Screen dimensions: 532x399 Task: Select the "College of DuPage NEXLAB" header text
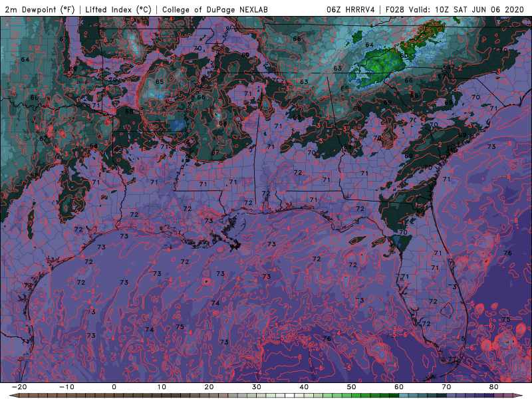pyautogui.click(x=215, y=9)
